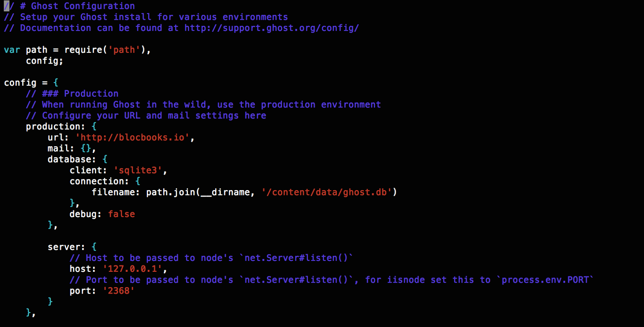The height and width of the screenshot is (327, 644).
Task: Click the 'filename:' property key
Action: (x=116, y=192)
